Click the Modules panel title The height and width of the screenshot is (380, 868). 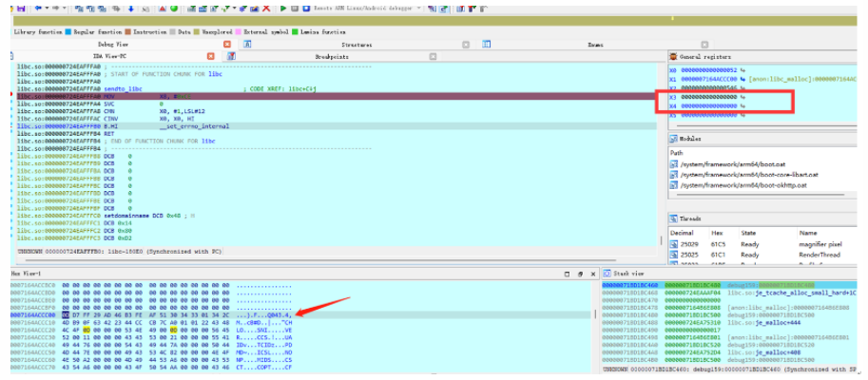[x=690, y=140]
